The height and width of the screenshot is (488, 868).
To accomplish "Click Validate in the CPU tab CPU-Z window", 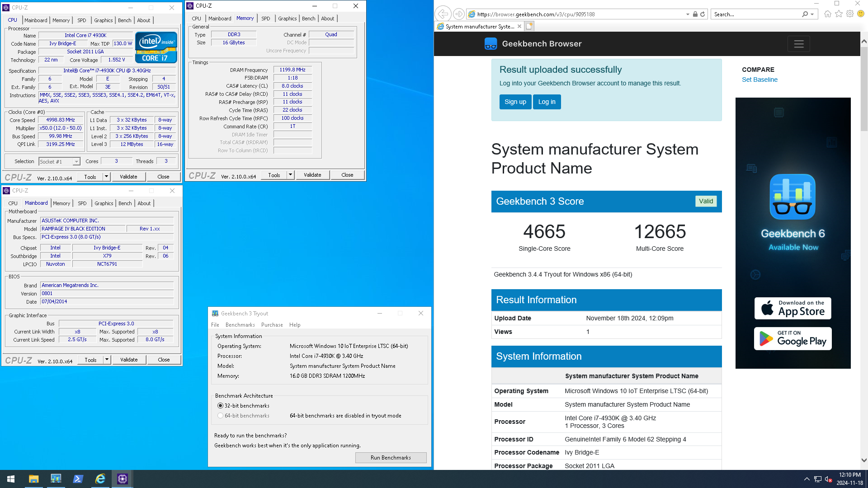I will coord(128,177).
